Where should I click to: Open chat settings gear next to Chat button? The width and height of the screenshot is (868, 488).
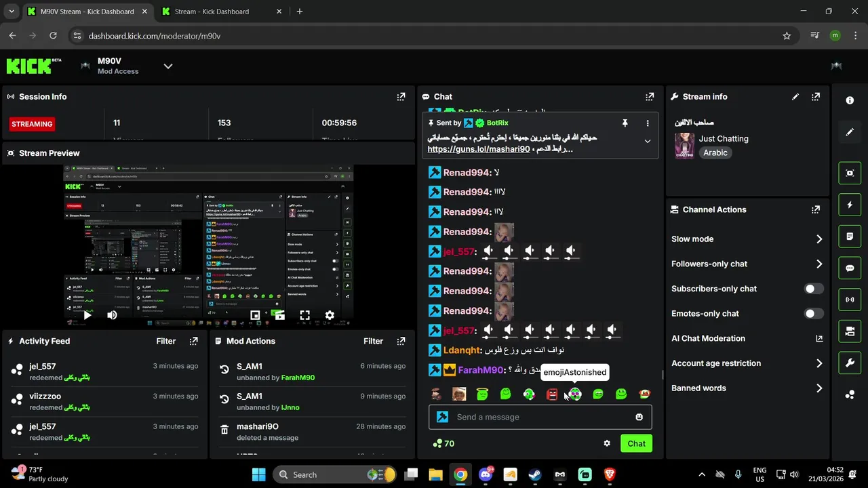point(607,443)
